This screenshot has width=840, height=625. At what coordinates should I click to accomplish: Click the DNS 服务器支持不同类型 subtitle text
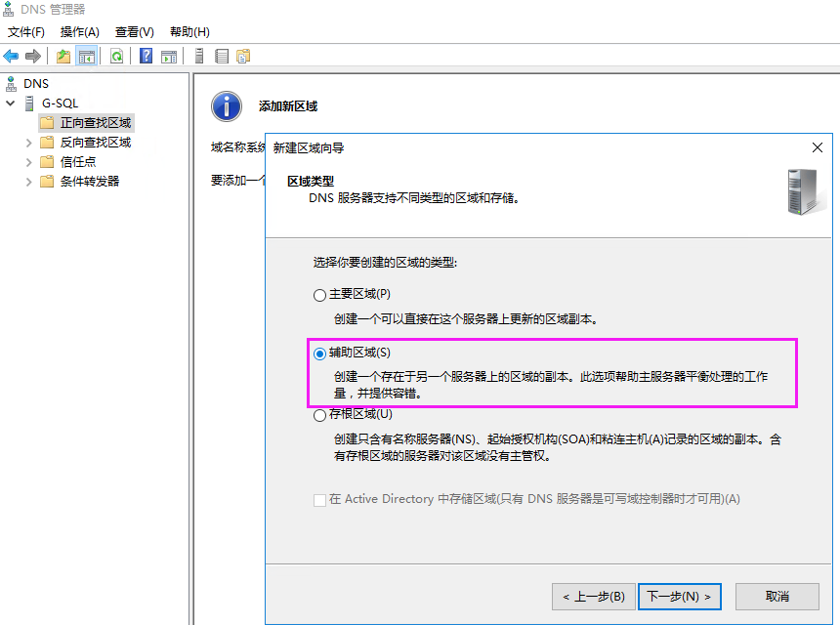[x=414, y=198]
